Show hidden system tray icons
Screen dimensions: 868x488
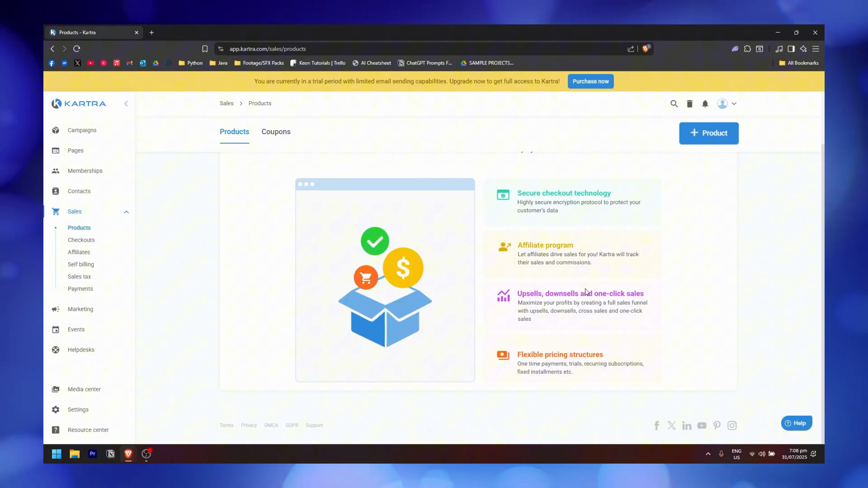click(x=708, y=454)
